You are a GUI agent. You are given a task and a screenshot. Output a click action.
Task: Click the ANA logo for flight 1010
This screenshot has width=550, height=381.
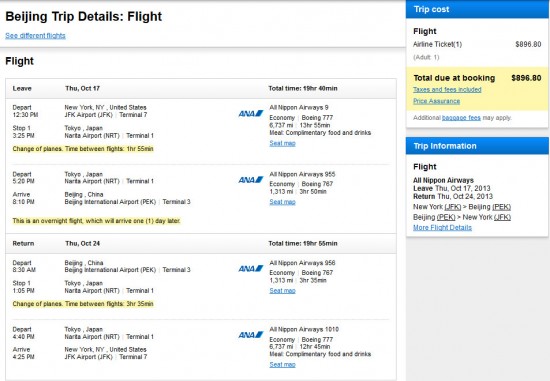coord(250,335)
